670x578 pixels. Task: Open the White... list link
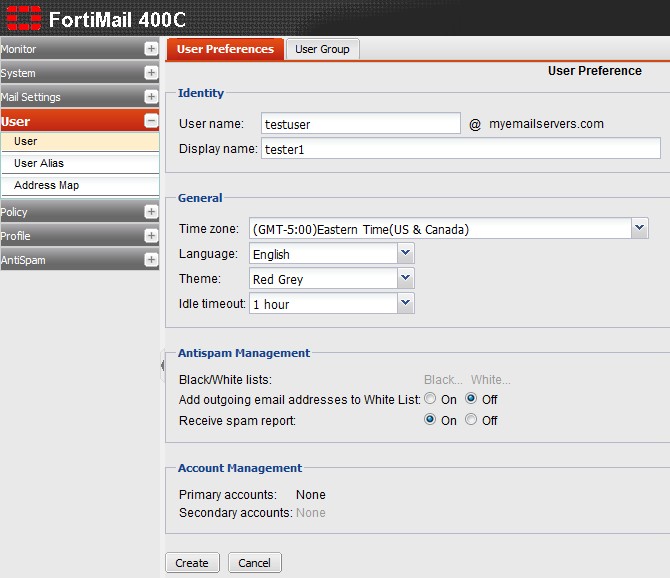491,380
